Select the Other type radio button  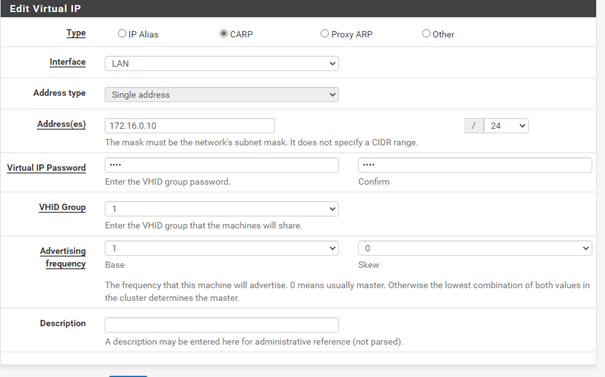(426, 34)
